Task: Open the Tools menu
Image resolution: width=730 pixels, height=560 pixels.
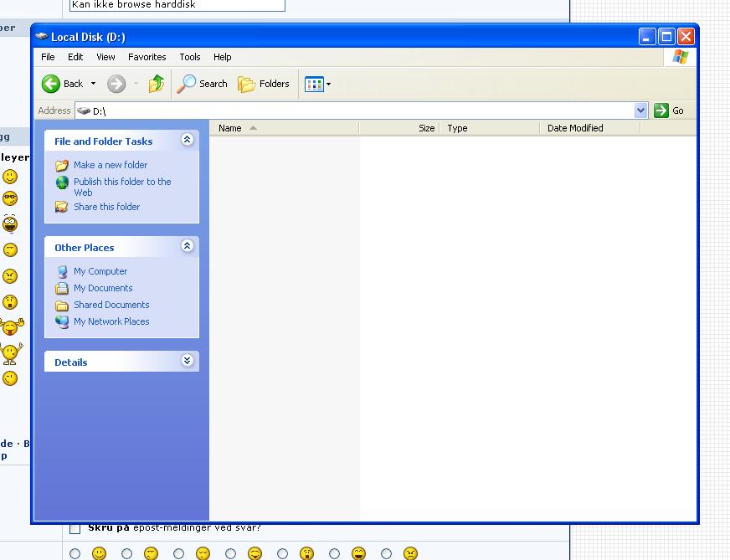Action: 190,57
